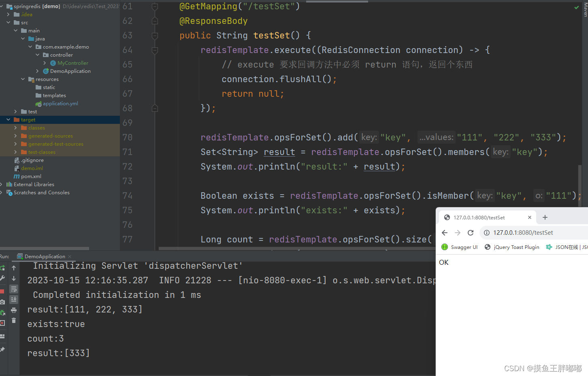The height and width of the screenshot is (376, 588).
Task: Expand the generated-sources folder
Action: [x=16, y=136]
